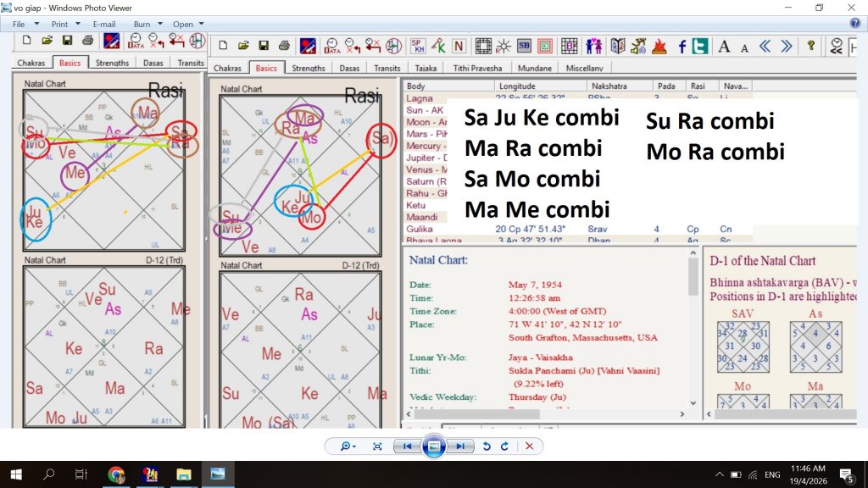
Task: Click the yellow question mark help icon
Action: (811, 46)
